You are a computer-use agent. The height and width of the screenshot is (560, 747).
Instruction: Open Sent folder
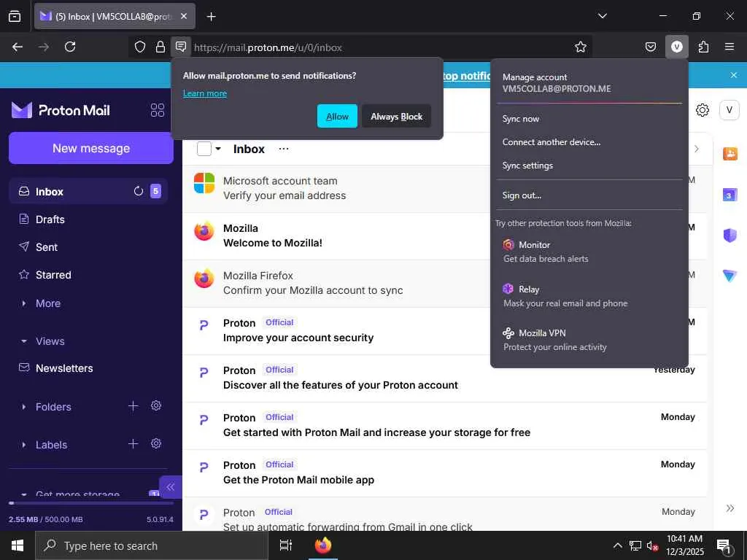(88, 246)
